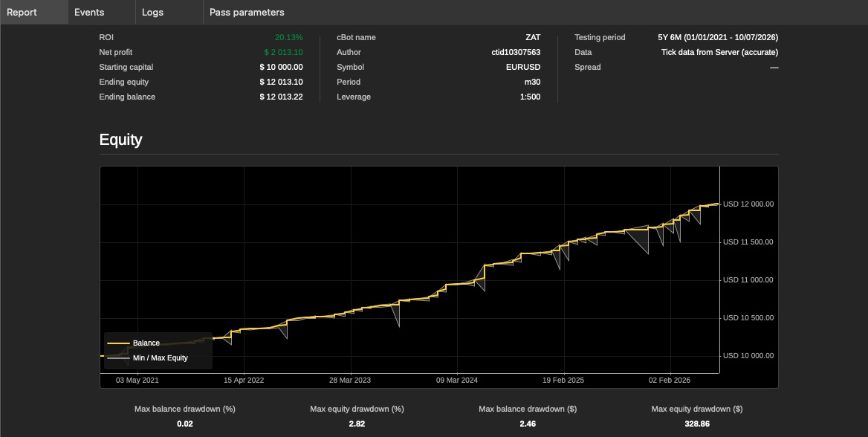This screenshot has width=868, height=437.
Task: Click the 02 Feb 2026 date label
Action: (670, 381)
